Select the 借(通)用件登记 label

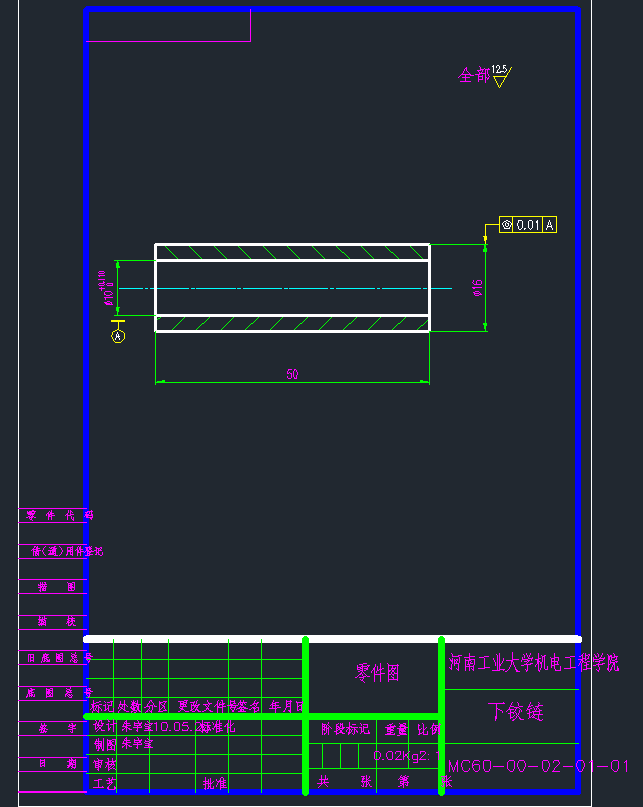pyautogui.click(x=67, y=551)
